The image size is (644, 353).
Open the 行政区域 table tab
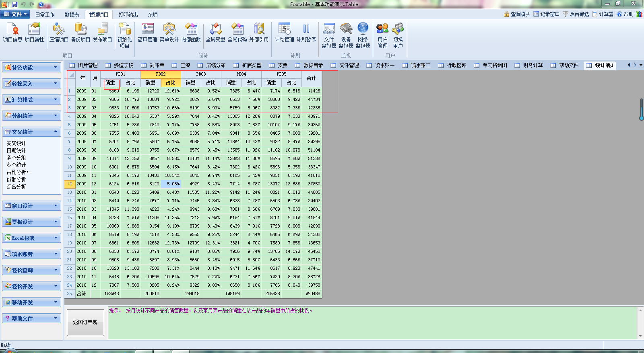coord(452,65)
